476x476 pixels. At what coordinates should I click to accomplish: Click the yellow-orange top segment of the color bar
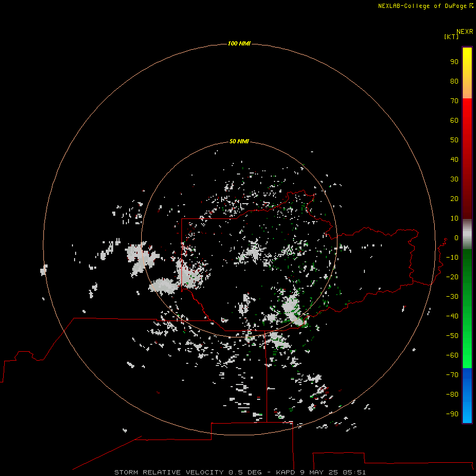[x=467, y=73]
